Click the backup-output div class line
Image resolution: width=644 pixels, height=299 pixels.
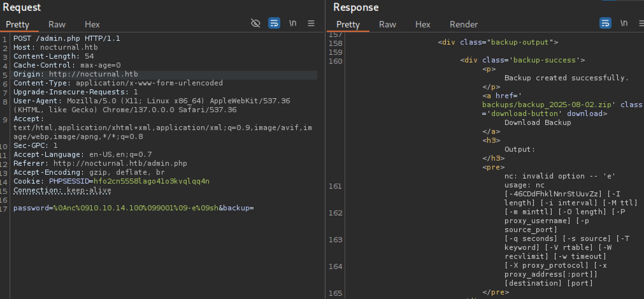pyautogui.click(x=498, y=42)
